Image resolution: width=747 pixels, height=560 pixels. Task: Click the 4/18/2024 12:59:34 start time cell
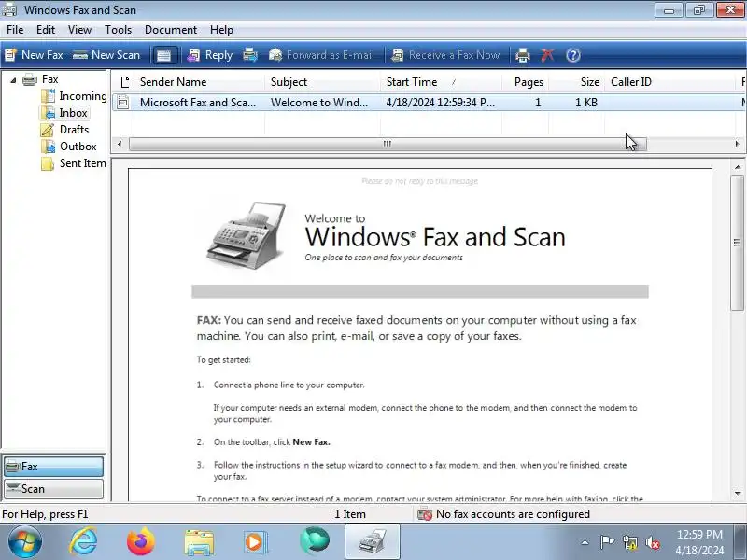[440, 103]
